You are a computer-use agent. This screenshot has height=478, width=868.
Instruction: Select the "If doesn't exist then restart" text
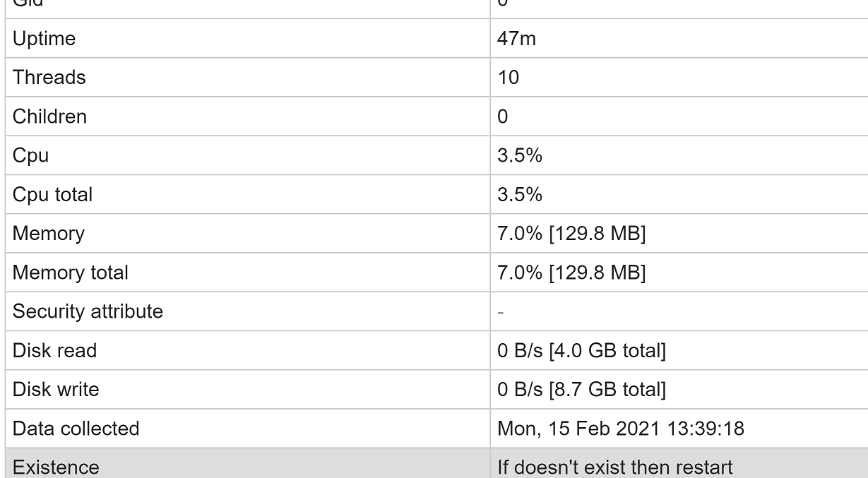[x=615, y=467]
